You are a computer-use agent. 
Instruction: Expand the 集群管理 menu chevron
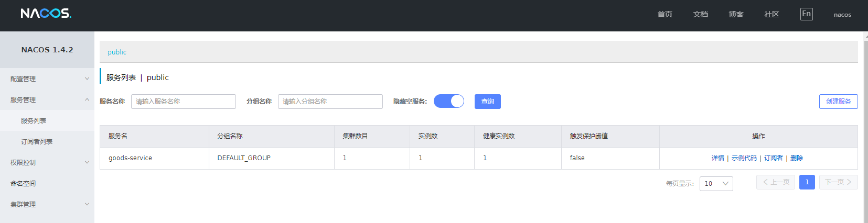tap(87, 204)
